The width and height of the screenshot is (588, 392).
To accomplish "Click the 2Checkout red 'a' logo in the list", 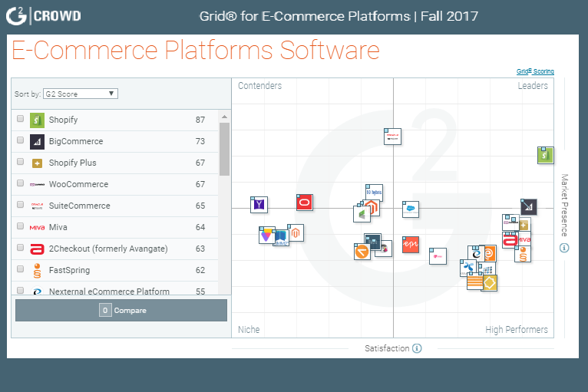I will point(37,249).
